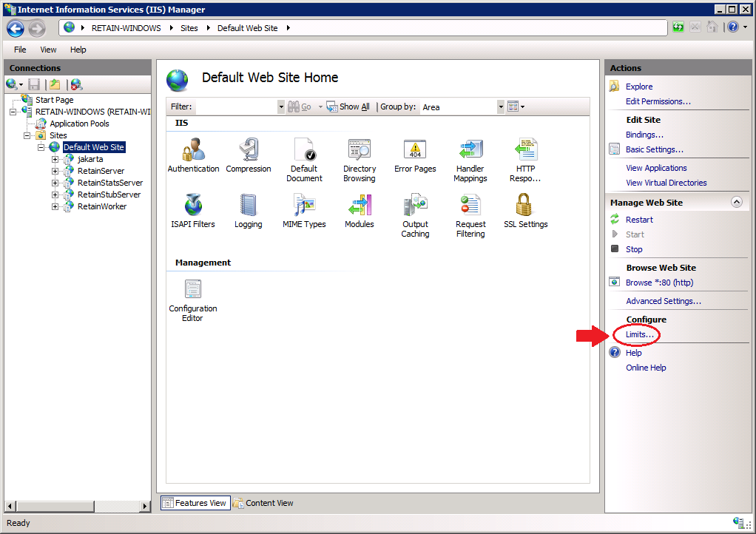Image resolution: width=756 pixels, height=534 pixels.
Task: Switch to Features View tab
Action: [x=195, y=503]
